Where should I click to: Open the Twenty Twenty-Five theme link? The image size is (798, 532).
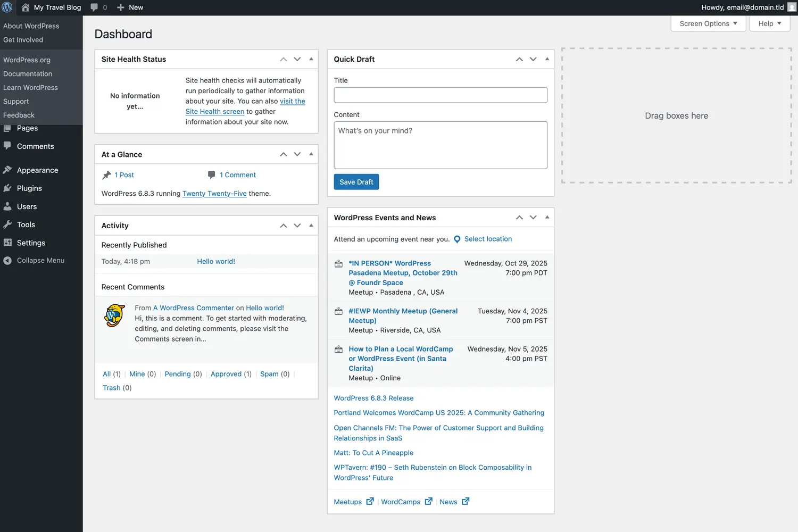(x=214, y=194)
